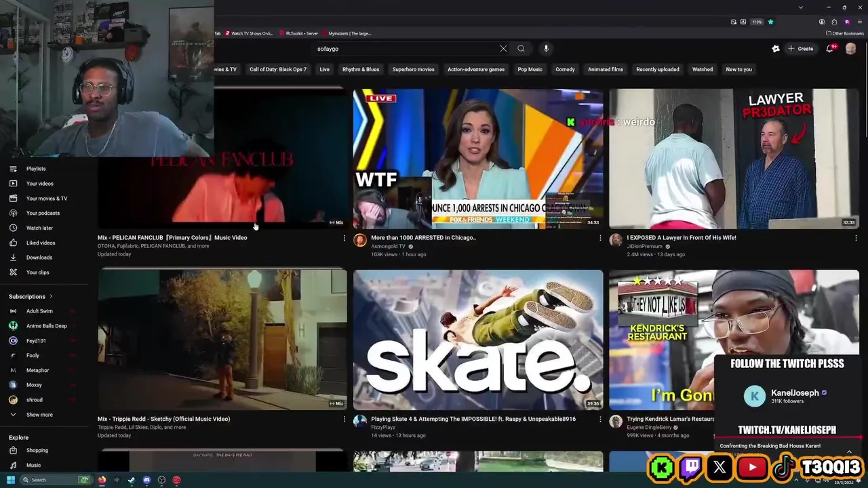
Task: Open options for More than 1000 ARRESTED video
Action: (600, 238)
